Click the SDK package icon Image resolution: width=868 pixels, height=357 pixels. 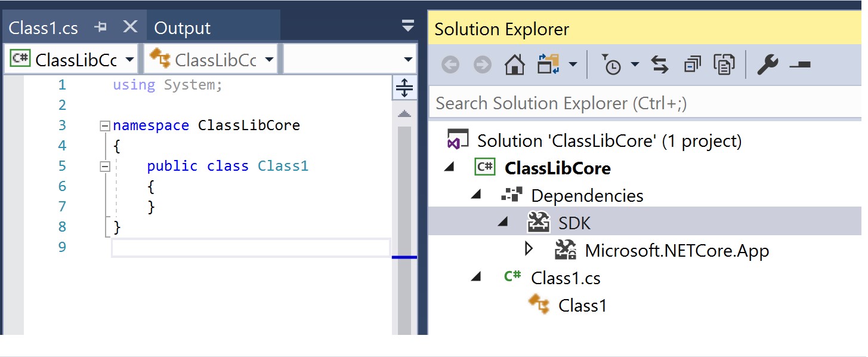[x=539, y=223]
